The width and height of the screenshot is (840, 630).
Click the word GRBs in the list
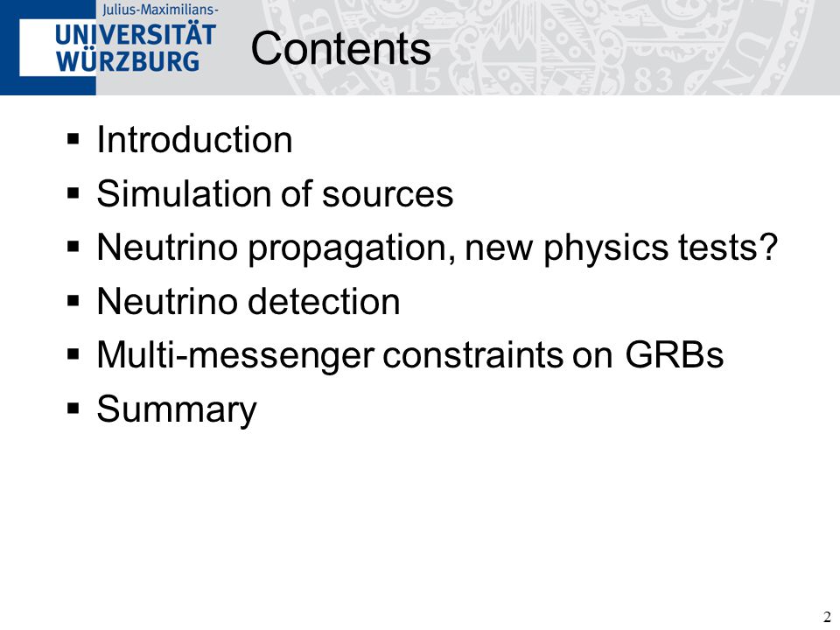(675, 354)
